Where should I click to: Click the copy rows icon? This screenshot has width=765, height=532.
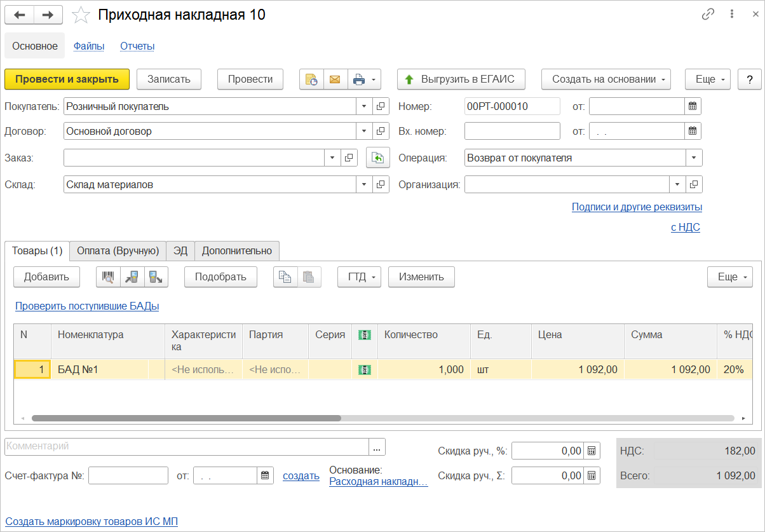[x=285, y=277]
